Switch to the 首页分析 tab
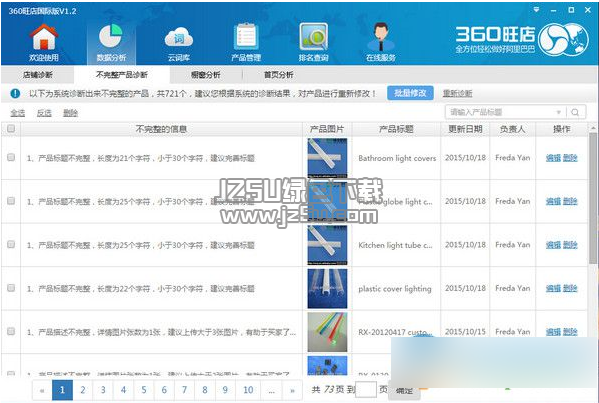 pos(278,75)
